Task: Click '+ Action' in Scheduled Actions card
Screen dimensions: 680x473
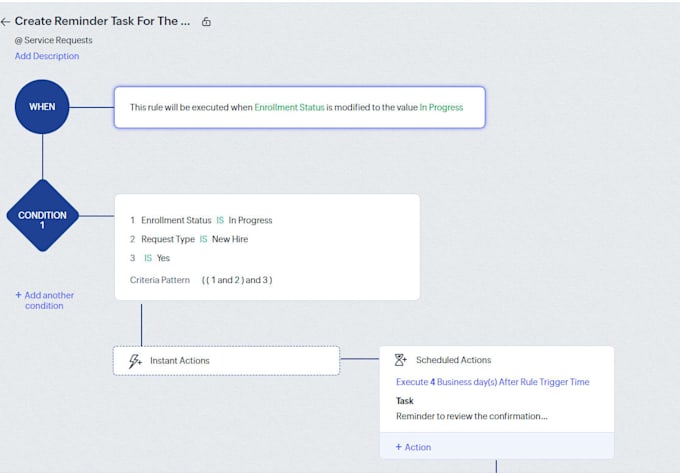Action: coord(413,447)
